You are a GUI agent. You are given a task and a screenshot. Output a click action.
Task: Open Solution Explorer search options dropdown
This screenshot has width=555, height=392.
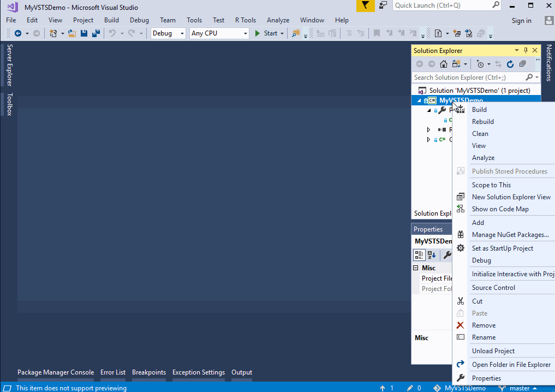537,77
